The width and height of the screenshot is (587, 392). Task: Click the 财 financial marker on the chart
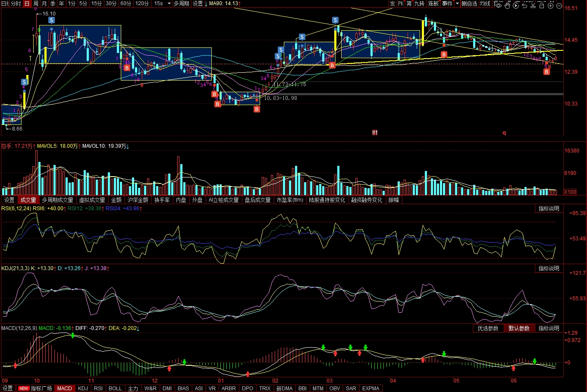pyautogui.click(x=375, y=133)
